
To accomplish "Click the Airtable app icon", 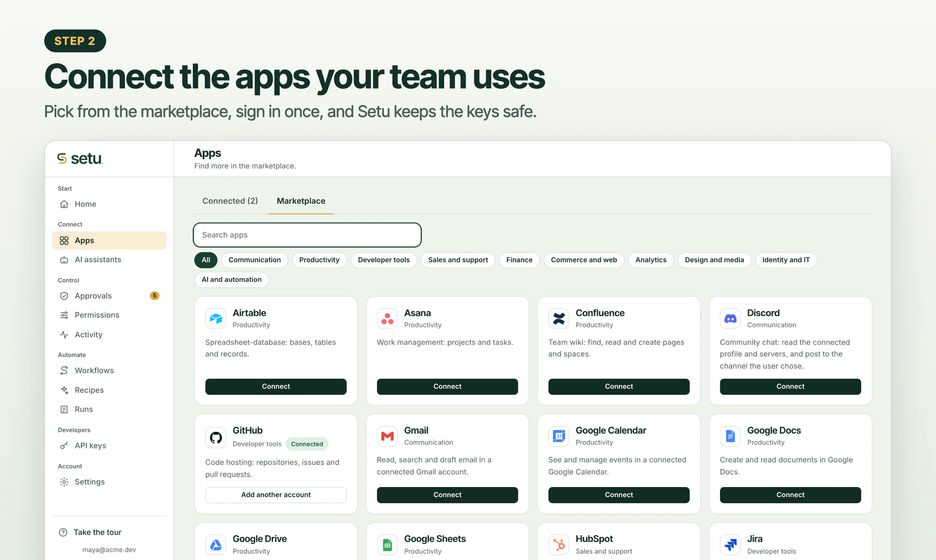I will coord(216,318).
